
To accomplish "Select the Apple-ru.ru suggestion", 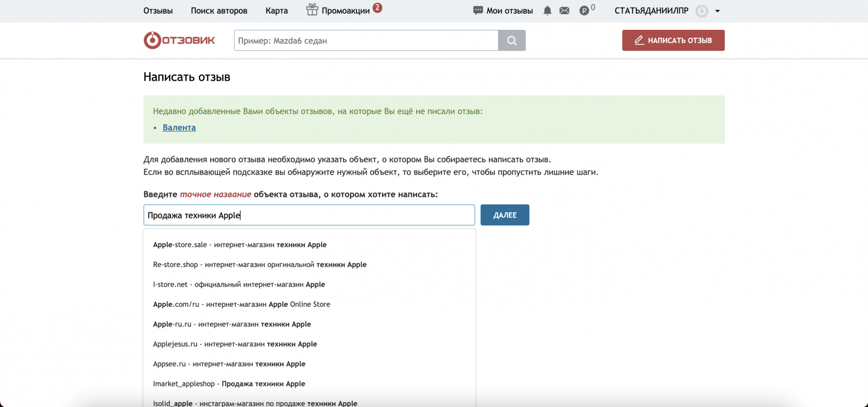I will (x=309, y=325).
